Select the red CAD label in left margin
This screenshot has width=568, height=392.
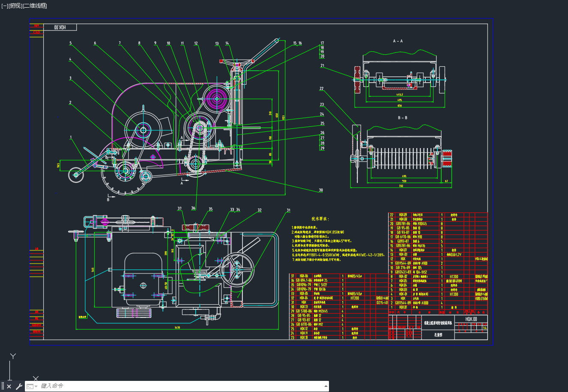[37, 32]
